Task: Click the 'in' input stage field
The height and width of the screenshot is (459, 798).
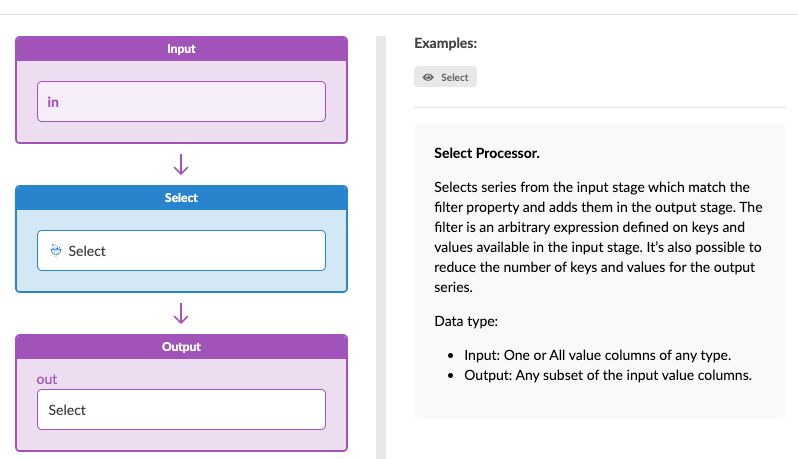Action: click(181, 101)
